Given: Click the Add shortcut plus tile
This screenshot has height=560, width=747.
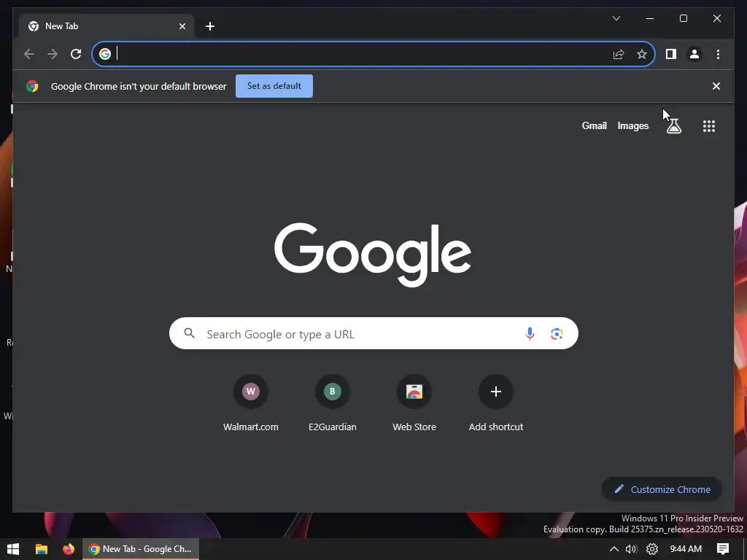Looking at the screenshot, I should coord(496,403).
